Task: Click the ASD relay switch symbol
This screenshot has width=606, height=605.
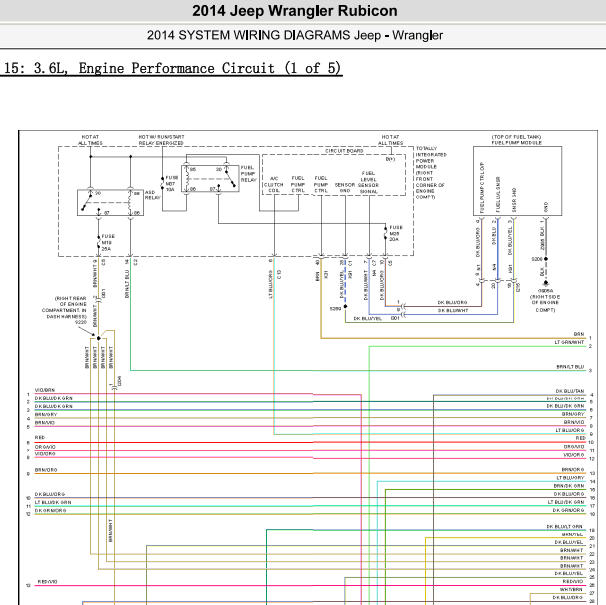Action: point(88,202)
